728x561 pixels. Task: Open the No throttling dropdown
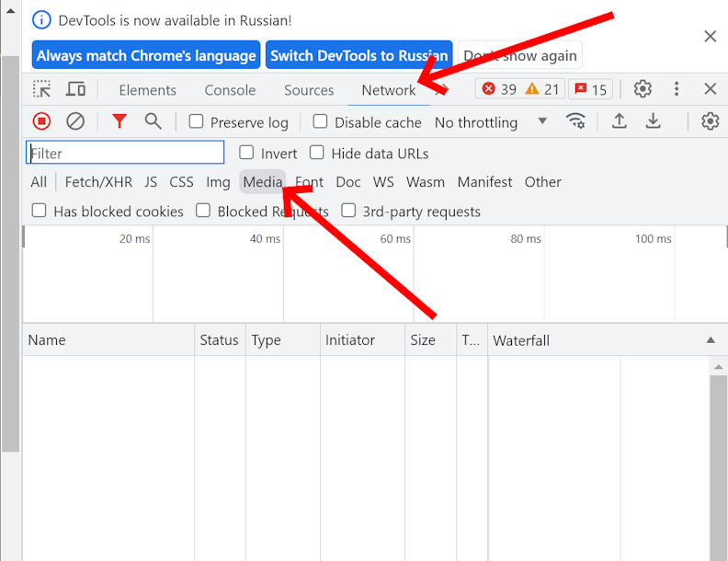pyautogui.click(x=491, y=122)
